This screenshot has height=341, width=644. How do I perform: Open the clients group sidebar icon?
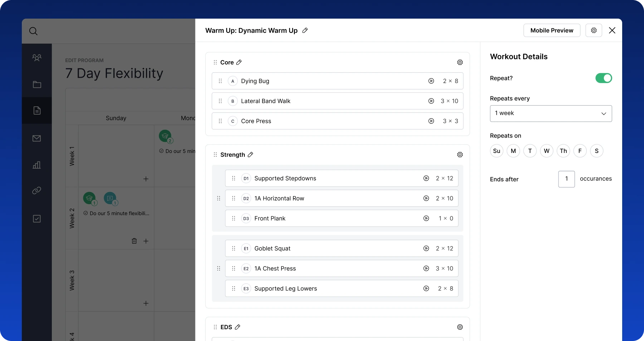[37, 58]
